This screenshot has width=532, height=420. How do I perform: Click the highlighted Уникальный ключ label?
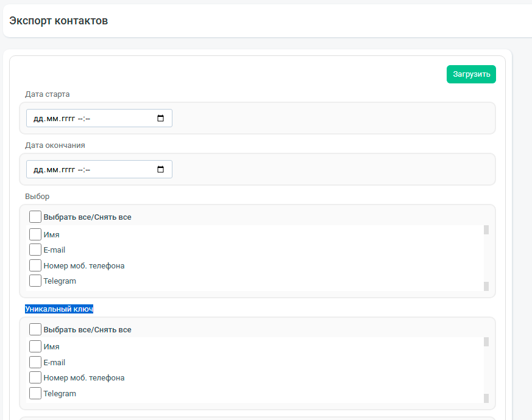(59, 309)
